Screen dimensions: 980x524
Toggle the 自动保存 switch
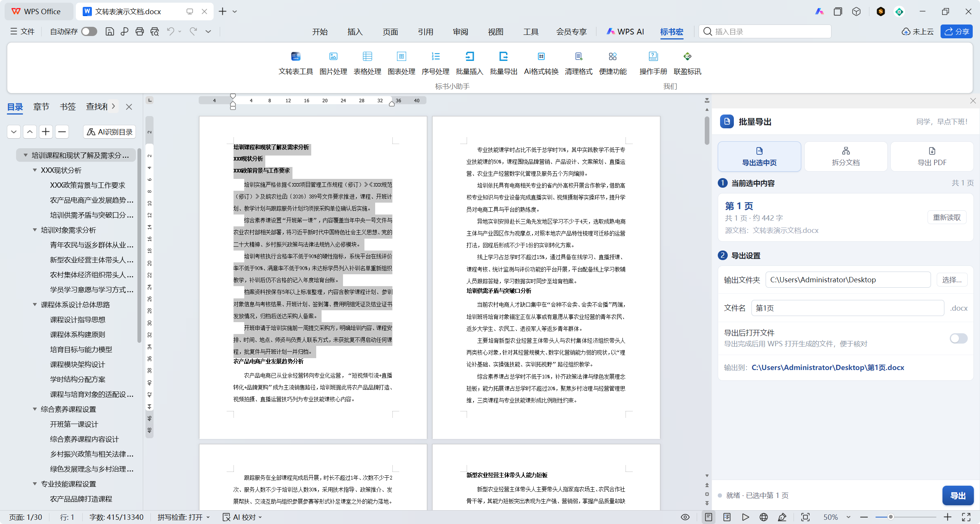point(89,31)
